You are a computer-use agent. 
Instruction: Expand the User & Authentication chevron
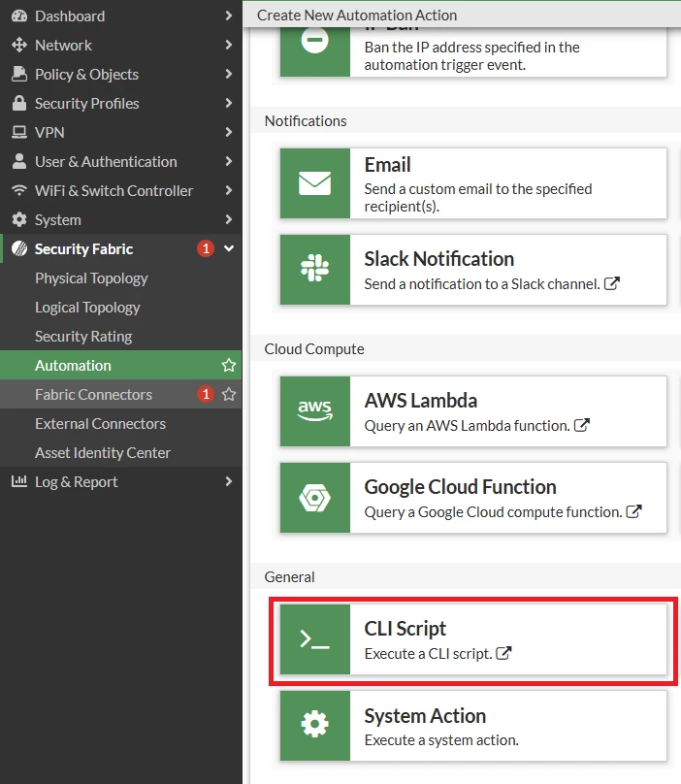pyautogui.click(x=229, y=161)
